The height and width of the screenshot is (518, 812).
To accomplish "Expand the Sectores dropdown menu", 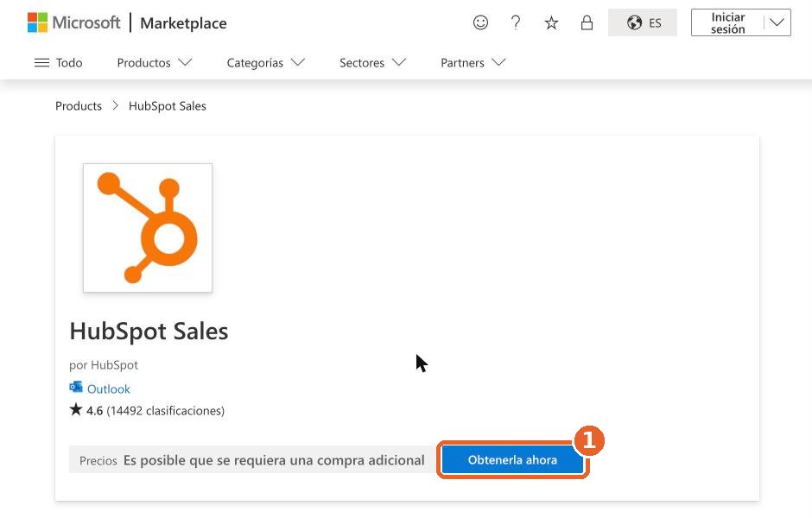I will tap(372, 63).
